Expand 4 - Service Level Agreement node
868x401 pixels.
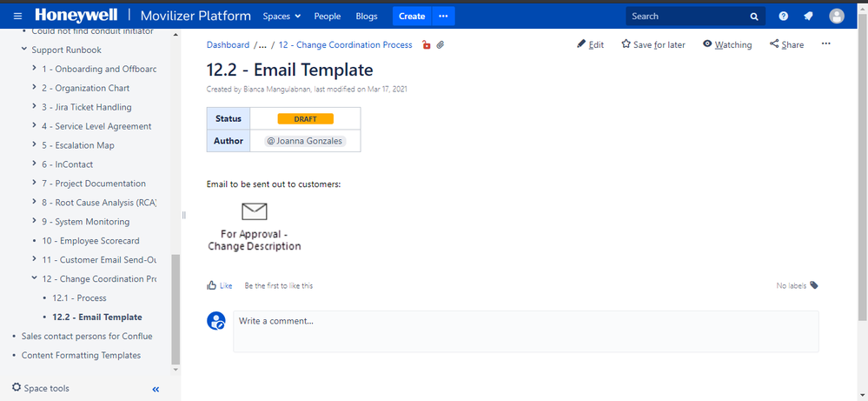tap(35, 126)
